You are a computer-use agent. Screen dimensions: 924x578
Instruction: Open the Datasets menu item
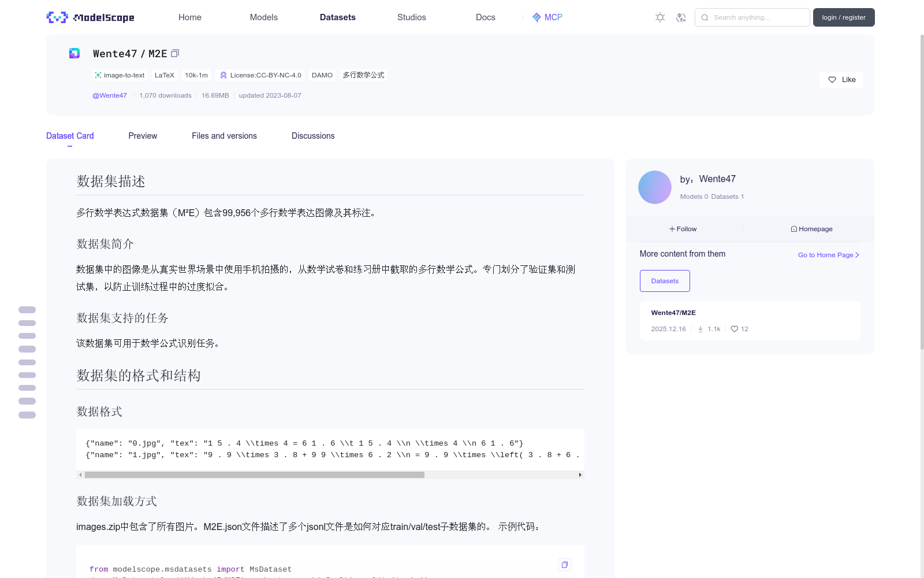click(338, 17)
